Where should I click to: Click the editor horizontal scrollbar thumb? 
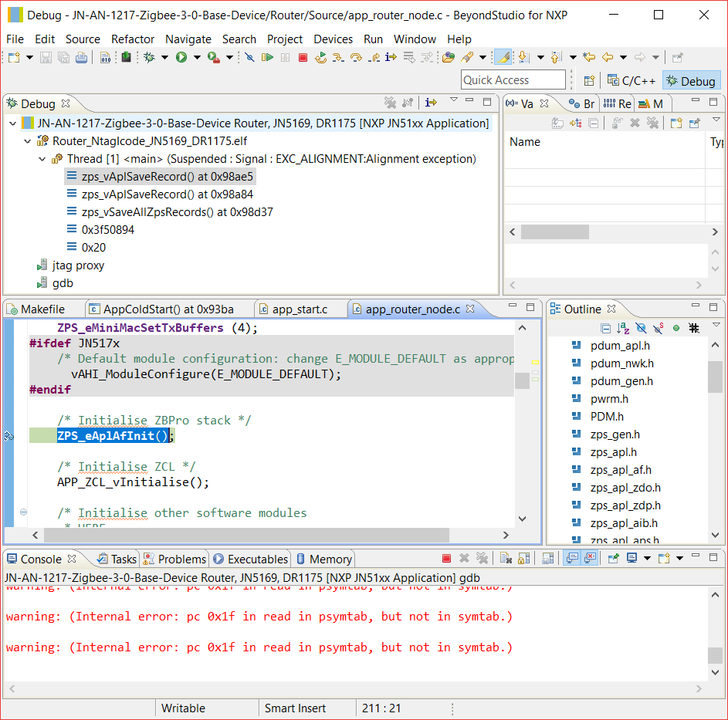[246, 536]
